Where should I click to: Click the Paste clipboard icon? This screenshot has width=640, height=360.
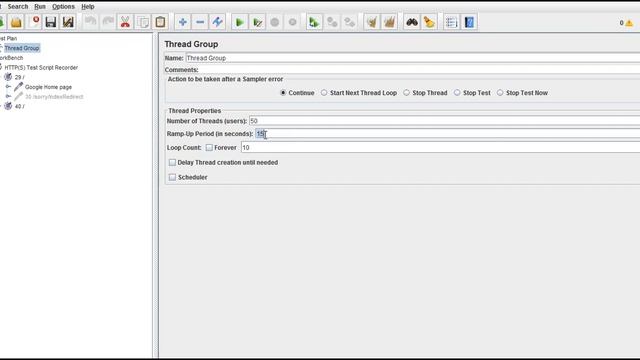click(160, 22)
